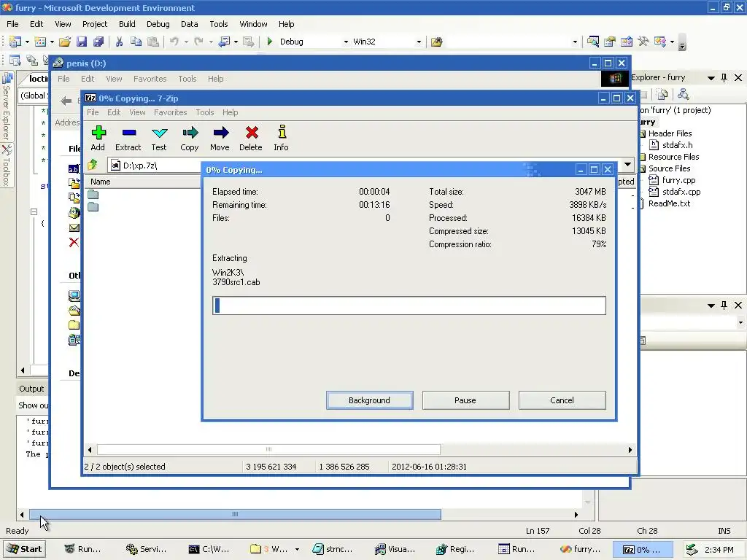This screenshot has height=560, width=747.
Task: Collapse code block with minus outline box
Action: click(34, 211)
